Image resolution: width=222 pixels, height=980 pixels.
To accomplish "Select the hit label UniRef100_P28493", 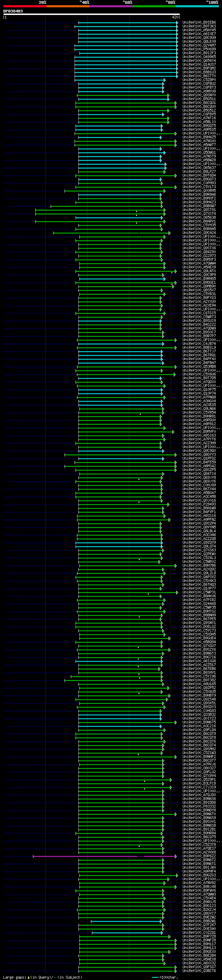I will click(199, 504).
